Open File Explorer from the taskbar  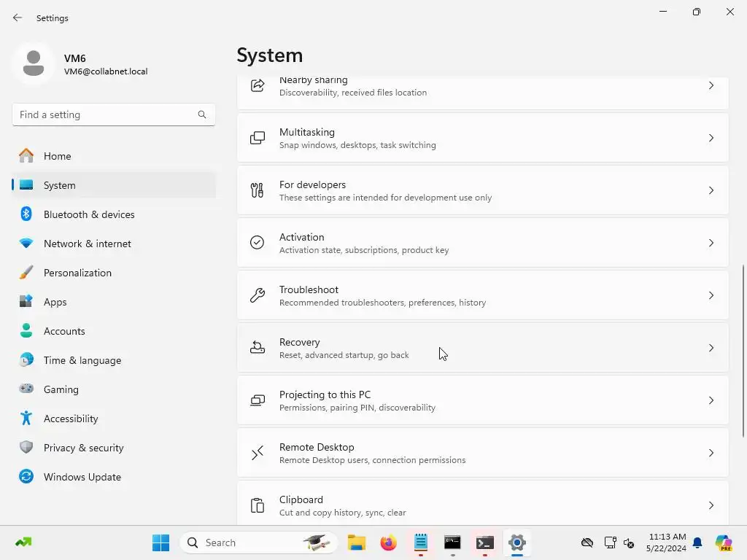tap(356, 542)
